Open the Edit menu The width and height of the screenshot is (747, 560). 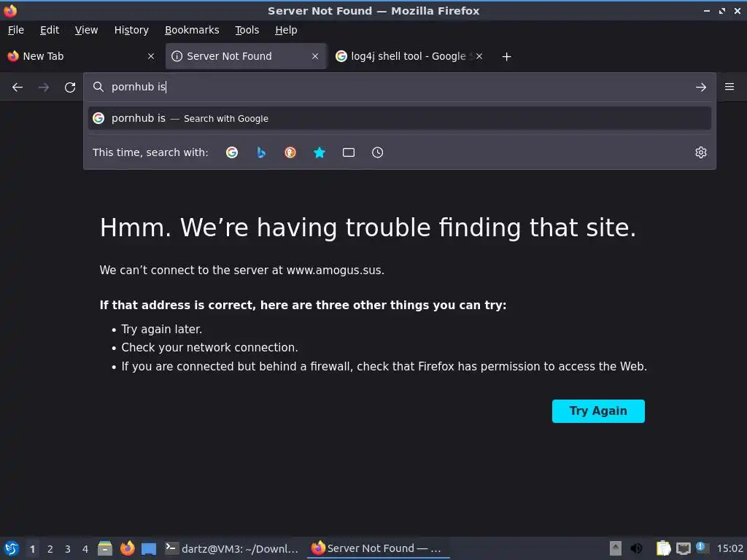tap(50, 30)
